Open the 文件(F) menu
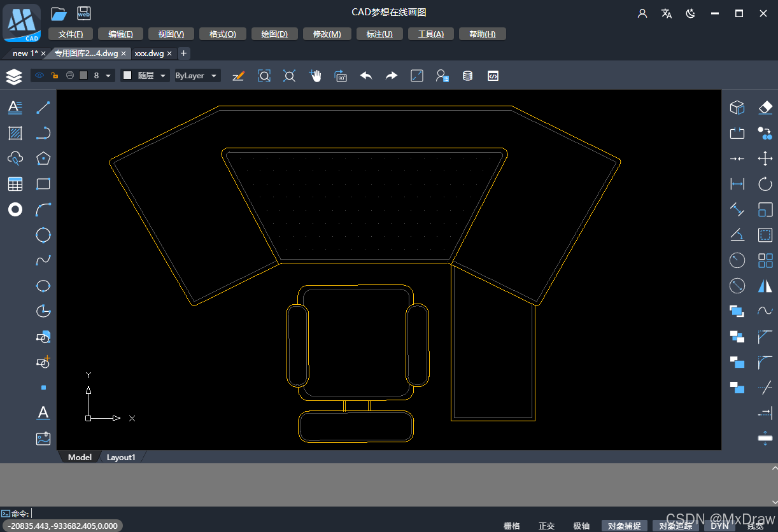Image resolution: width=778 pixels, height=532 pixels. pos(70,34)
